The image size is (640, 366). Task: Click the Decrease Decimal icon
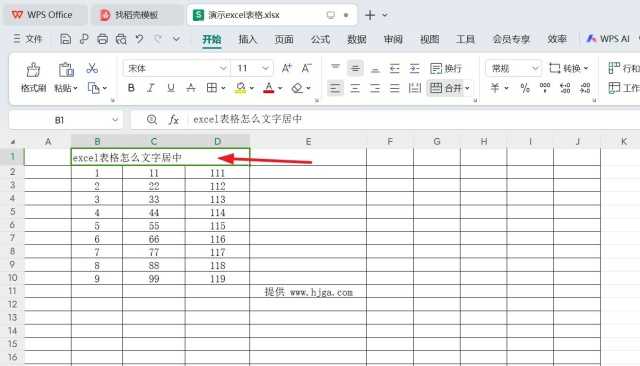585,88
